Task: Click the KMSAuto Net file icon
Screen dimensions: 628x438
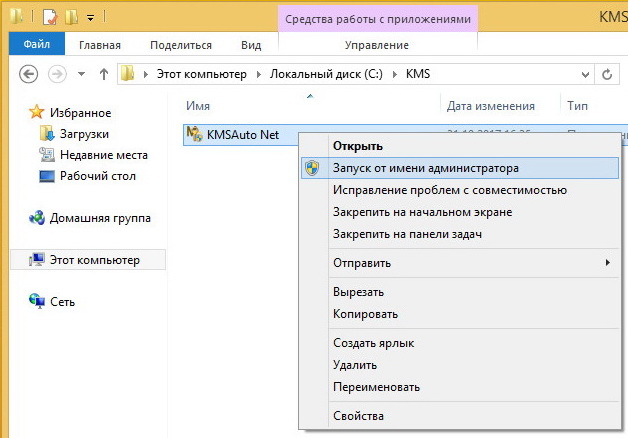Action: (x=194, y=134)
